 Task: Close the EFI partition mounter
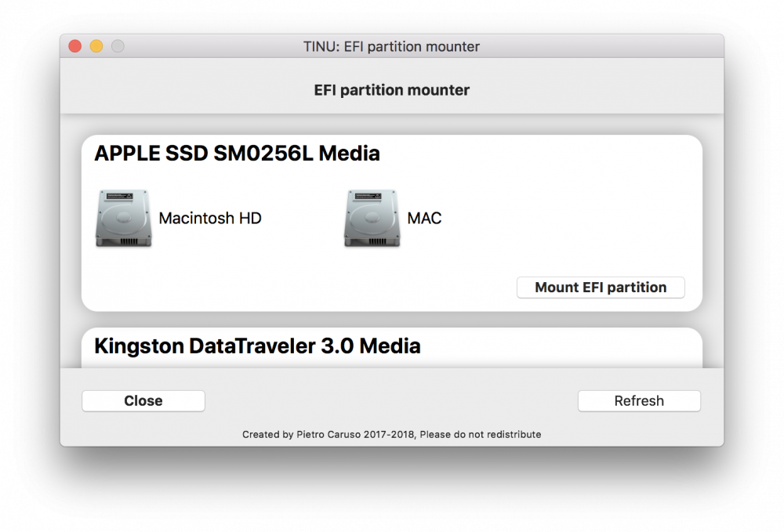tap(143, 400)
